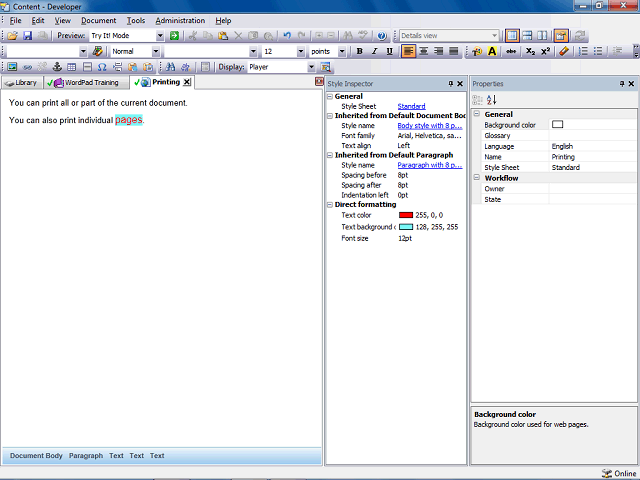Open a document with the folder icon
This screenshot has height=480, width=640.
click(x=12, y=36)
